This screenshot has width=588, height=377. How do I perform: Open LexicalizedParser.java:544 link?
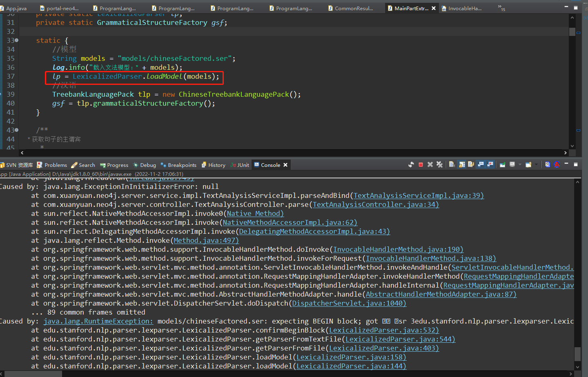point(400,339)
